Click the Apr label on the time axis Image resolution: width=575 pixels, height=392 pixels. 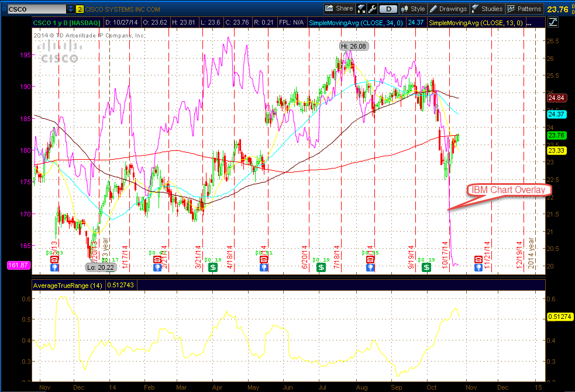coord(217,387)
